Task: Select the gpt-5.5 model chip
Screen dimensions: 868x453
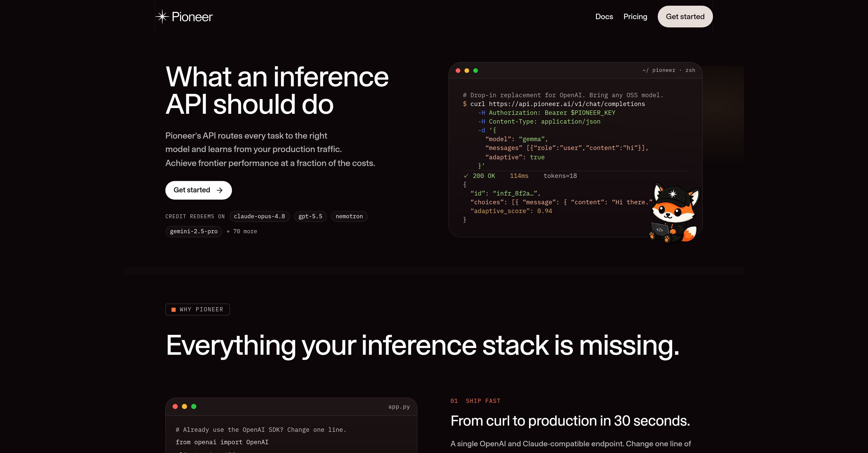Action: pyautogui.click(x=310, y=216)
